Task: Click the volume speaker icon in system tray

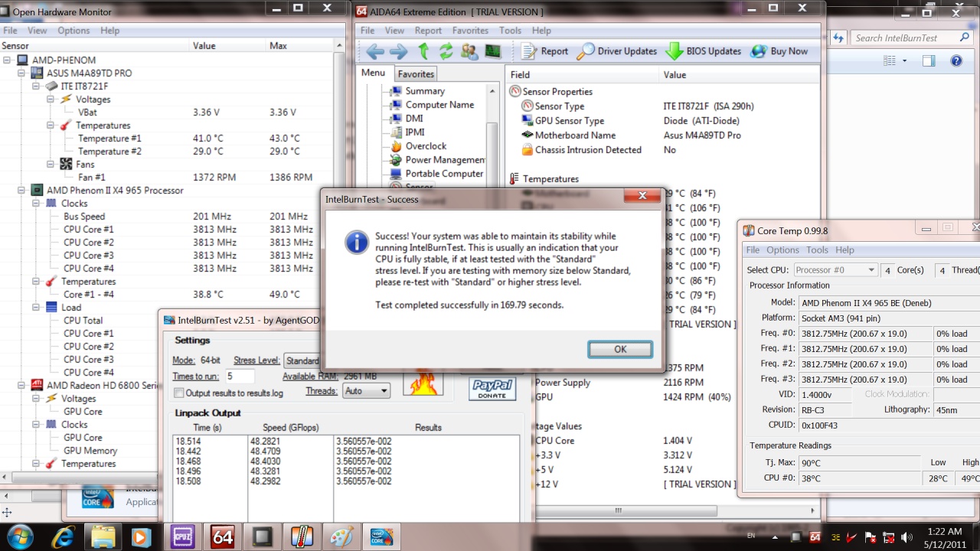Action: coord(905,536)
